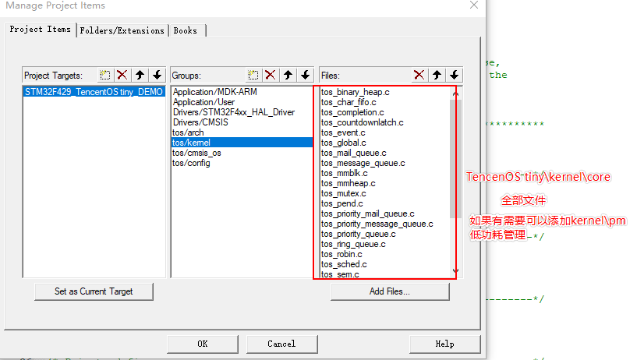
Task: Create a new project target icon
Action: click(x=105, y=75)
